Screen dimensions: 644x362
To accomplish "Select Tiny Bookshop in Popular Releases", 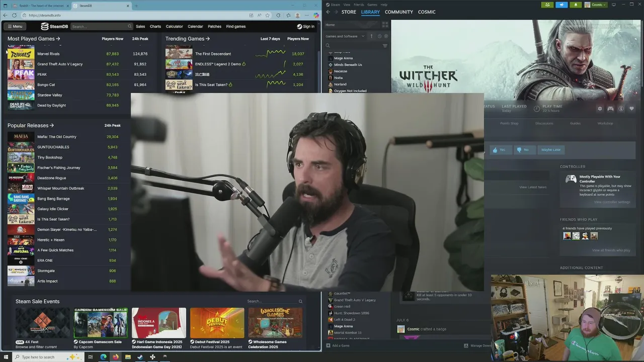I will pyautogui.click(x=50, y=157).
